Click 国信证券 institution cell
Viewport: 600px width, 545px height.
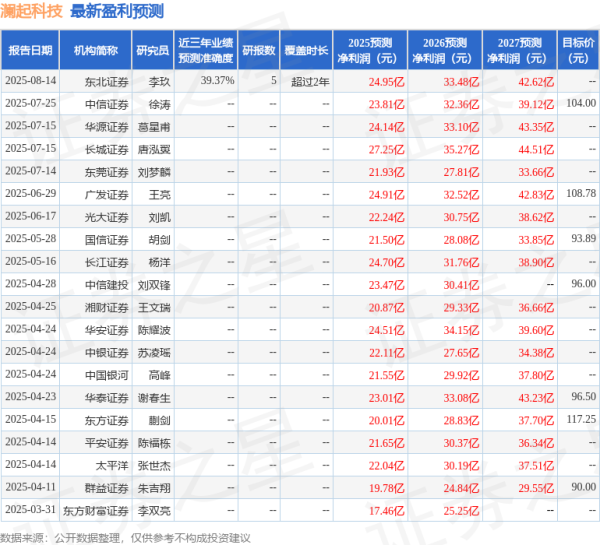[x=106, y=240]
